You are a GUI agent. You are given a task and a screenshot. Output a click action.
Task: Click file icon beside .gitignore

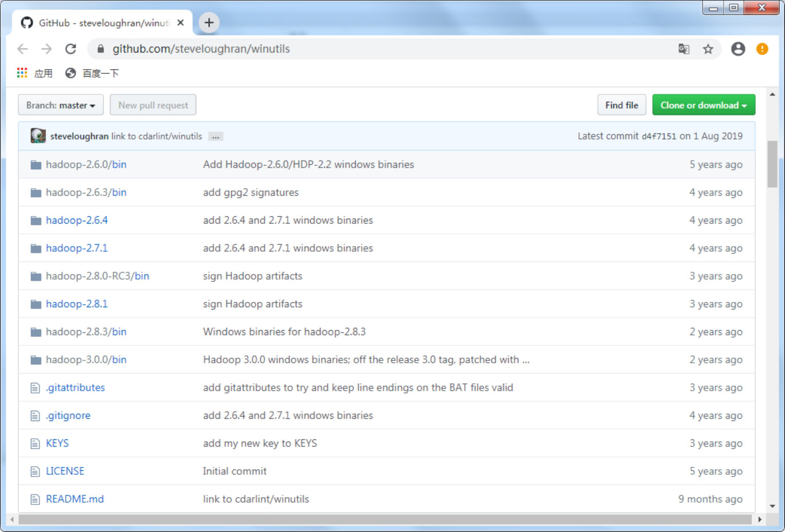35,416
